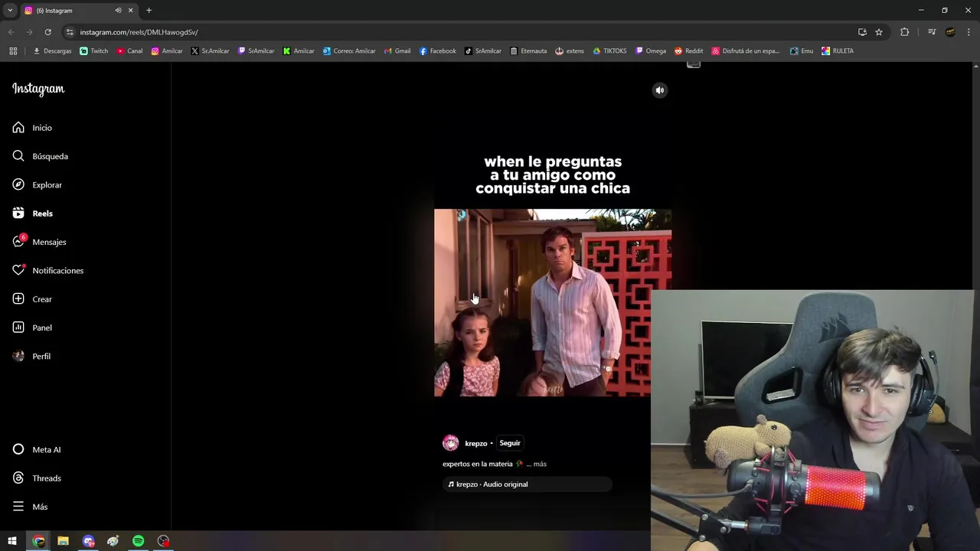Viewport: 980px width, 551px height.
Task: View site information icon in address bar
Action: coord(70,32)
